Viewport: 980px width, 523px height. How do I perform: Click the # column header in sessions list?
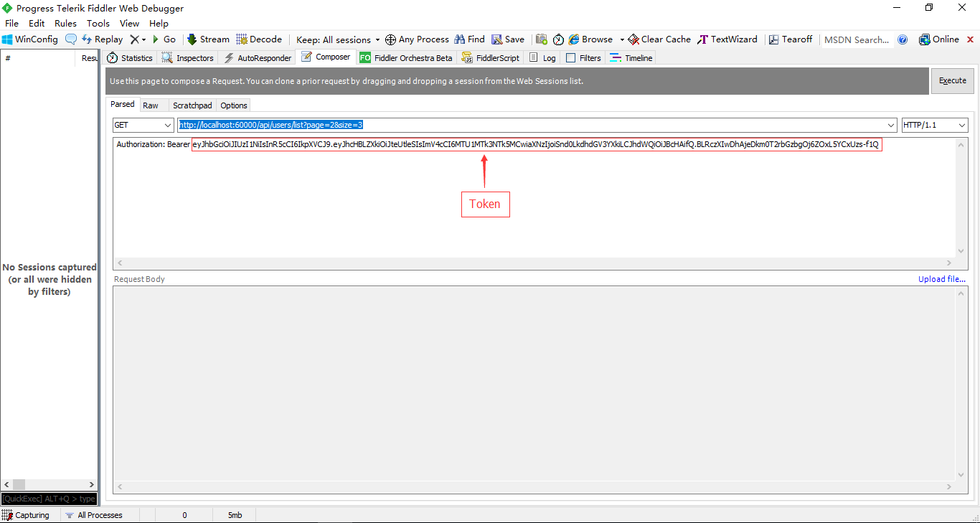coord(37,58)
